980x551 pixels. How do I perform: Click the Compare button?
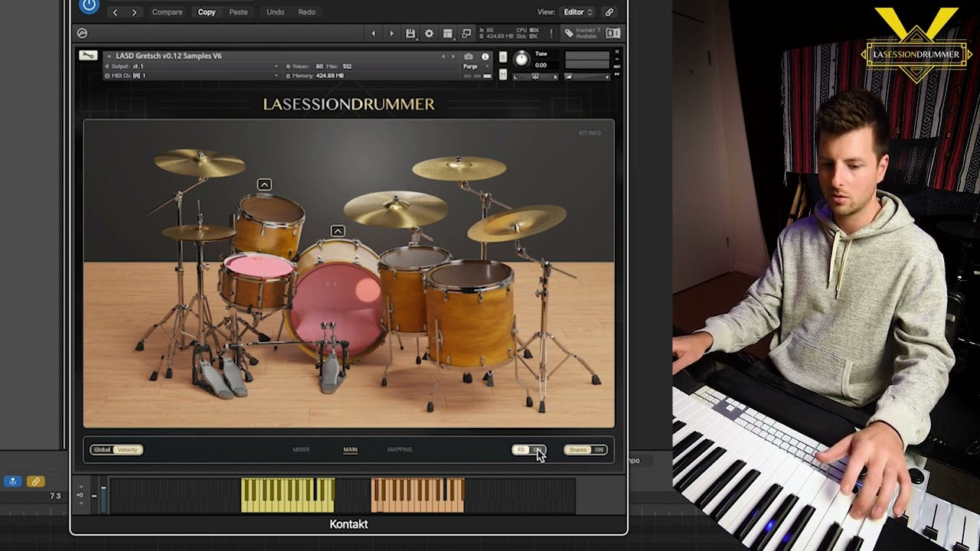[x=167, y=12]
